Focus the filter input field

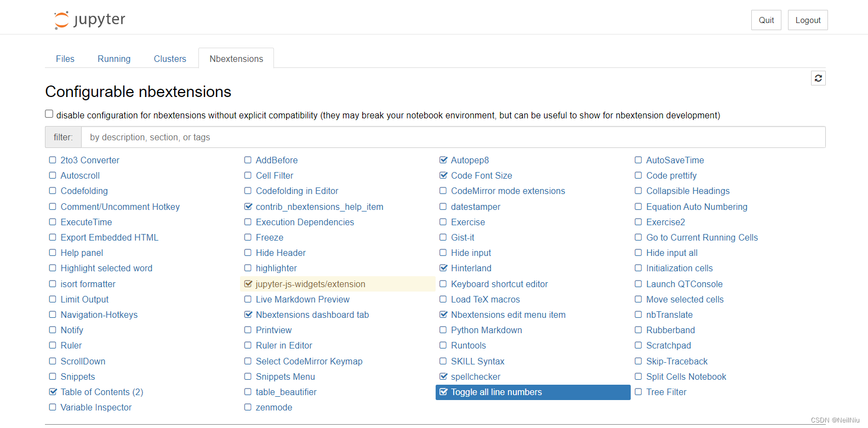point(453,137)
